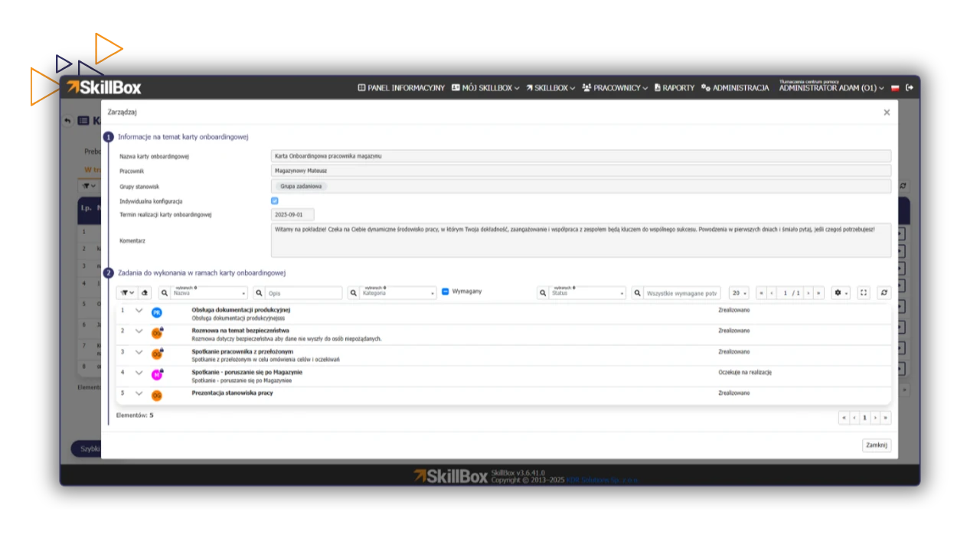Click the Zamknij button
Screen dimensions: 980x551
[876, 445]
